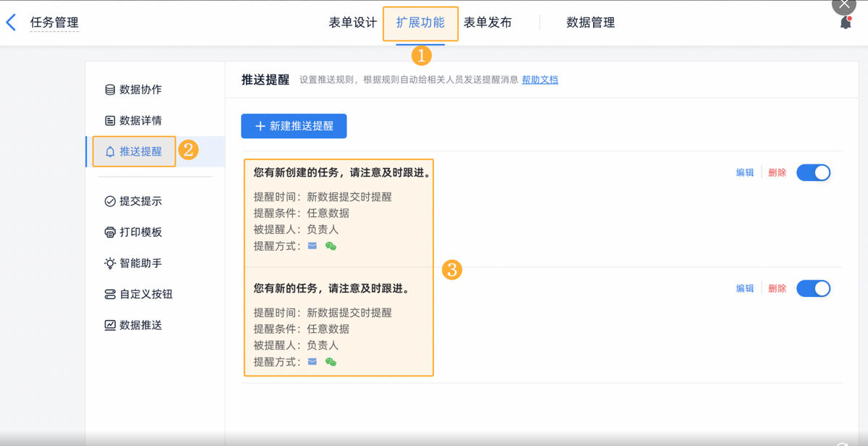Disable the first push reminder toggle
This screenshot has height=446, width=868.
[813, 173]
